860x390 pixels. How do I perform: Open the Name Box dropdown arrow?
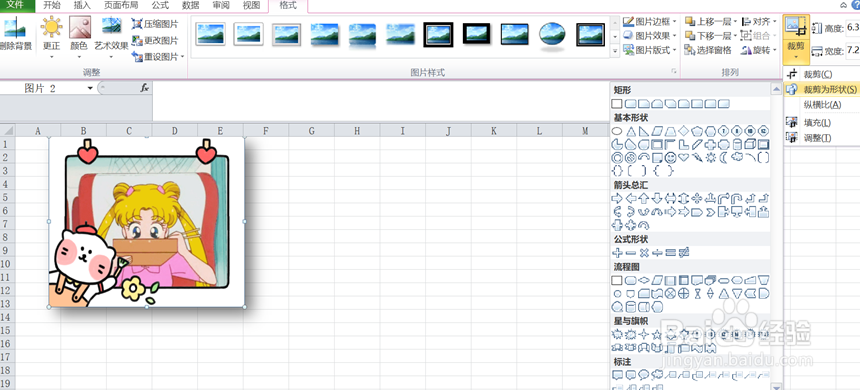pyautogui.click(x=90, y=88)
